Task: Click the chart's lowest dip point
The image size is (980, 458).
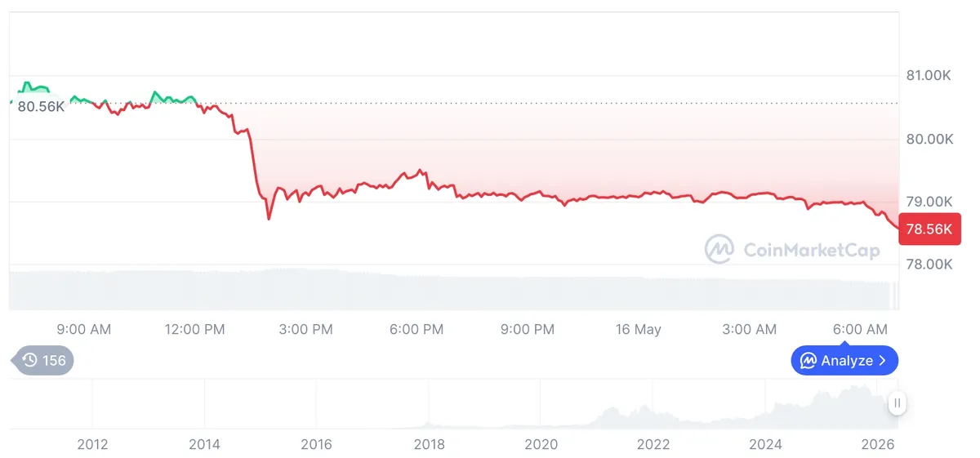Action: click(x=269, y=219)
